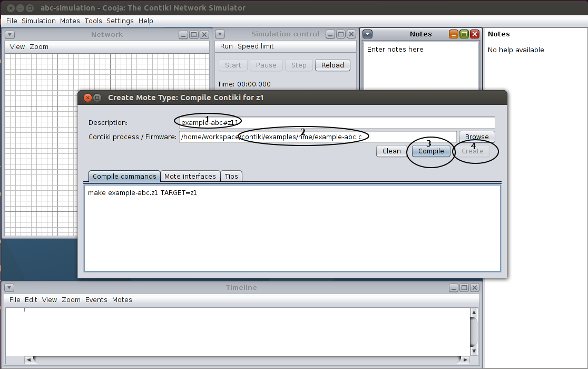Click the Timeline horizontal scrollbar thumb
The image size is (588, 369).
(x=247, y=360)
